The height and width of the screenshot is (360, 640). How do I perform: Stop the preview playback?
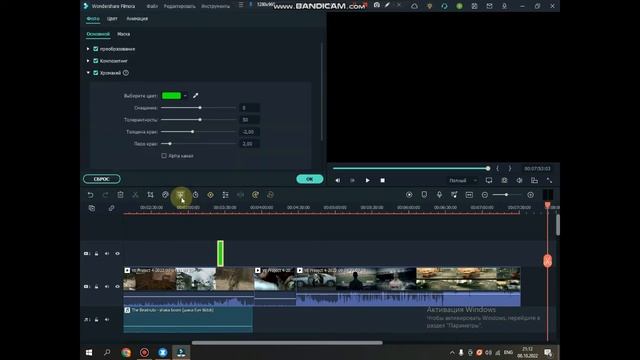point(382,180)
